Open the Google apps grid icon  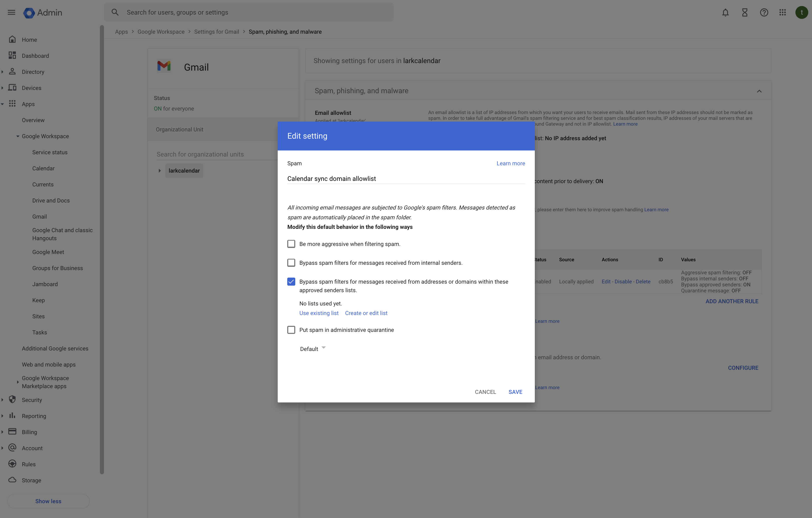(x=783, y=13)
